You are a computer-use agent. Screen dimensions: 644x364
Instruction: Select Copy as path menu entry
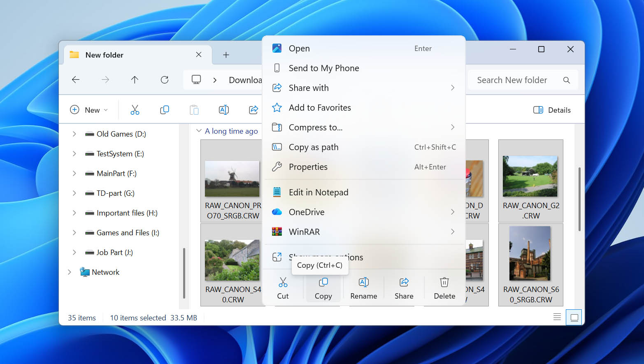tap(364, 147)
